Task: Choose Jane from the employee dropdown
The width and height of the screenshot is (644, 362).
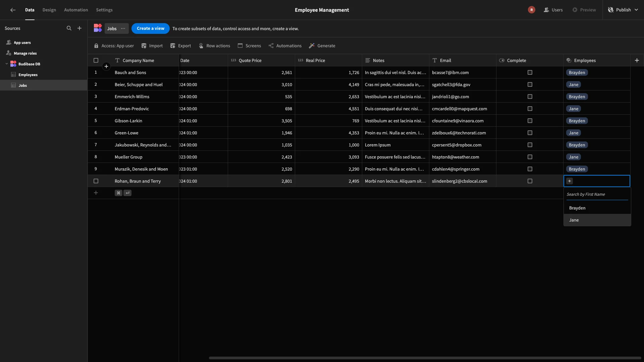Action: point(597,220)
